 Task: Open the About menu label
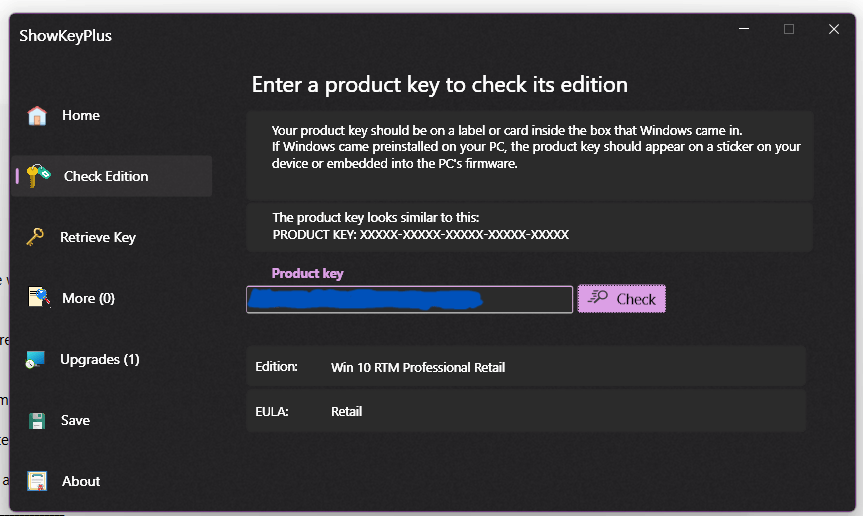coord(81,481)
